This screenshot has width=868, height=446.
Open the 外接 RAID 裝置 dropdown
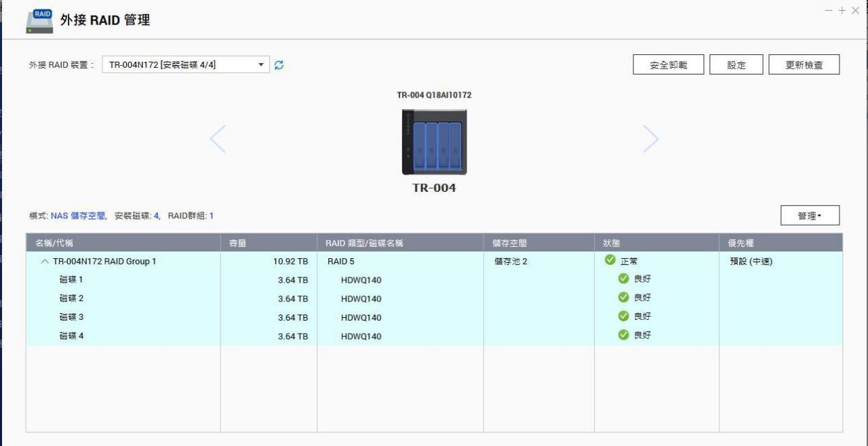[x=186, y=65]
